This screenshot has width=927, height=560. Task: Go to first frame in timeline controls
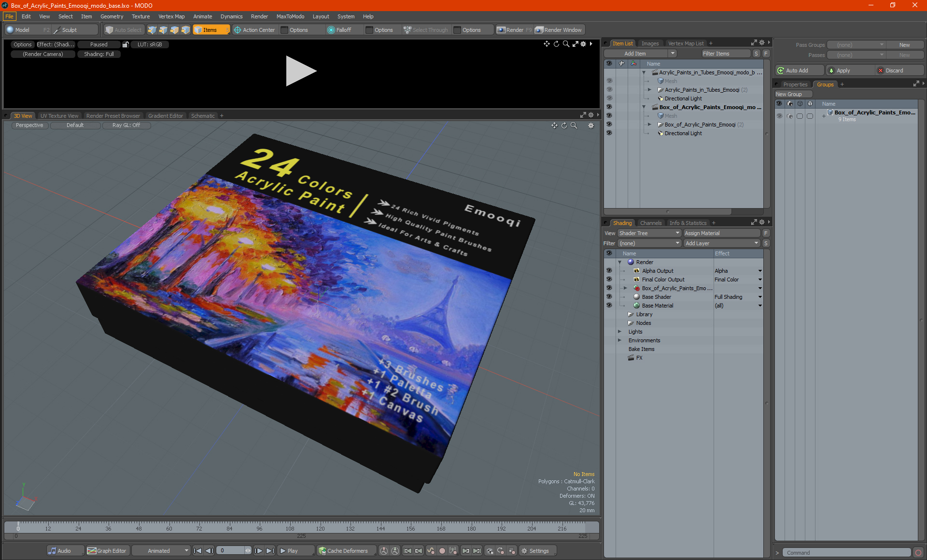[197, 551]
